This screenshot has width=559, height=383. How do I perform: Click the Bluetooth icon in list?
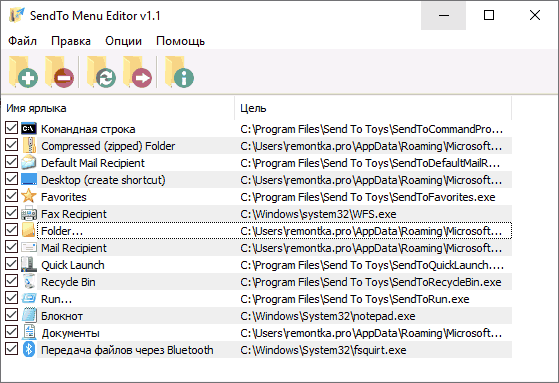tap(29, 349)
